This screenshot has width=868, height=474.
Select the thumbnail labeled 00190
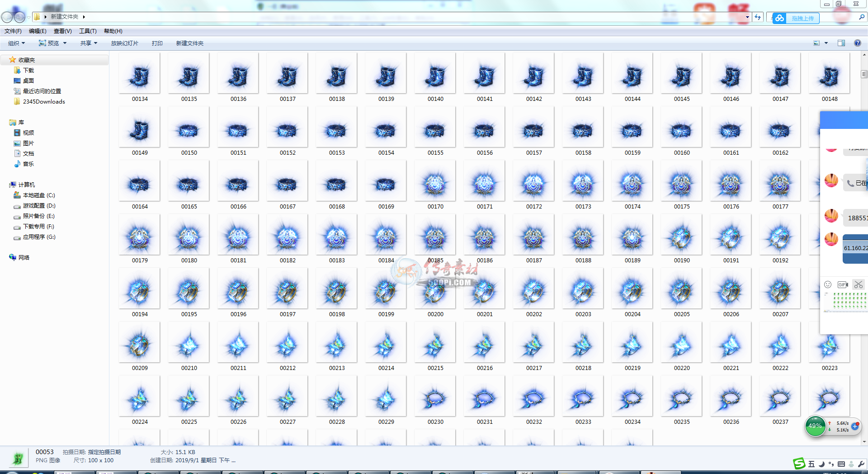point(681,236)
